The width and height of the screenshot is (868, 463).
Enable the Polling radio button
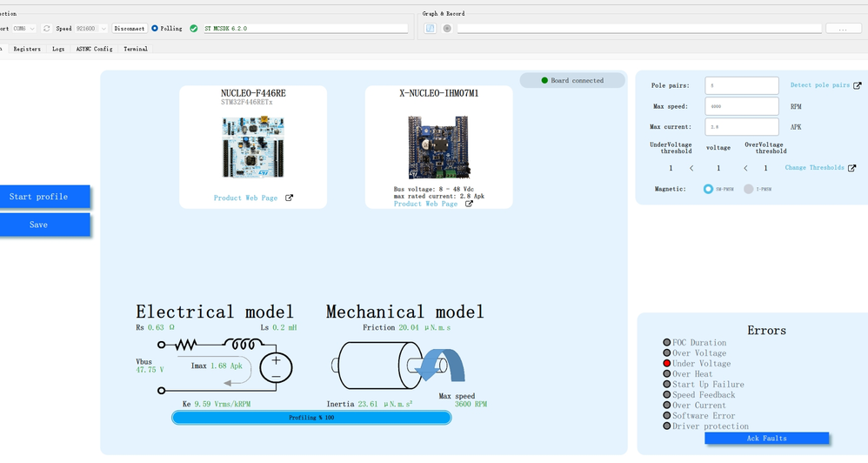click(155, 28)
